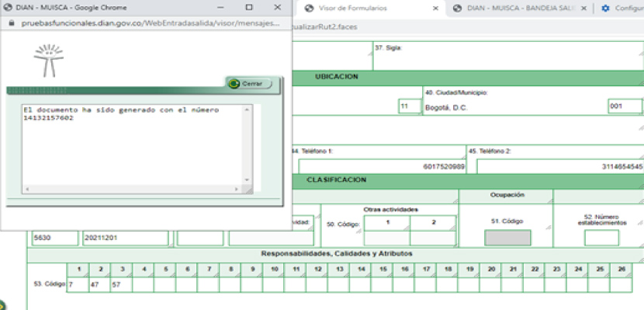The height and width of the screenshot is (310, 644).
Task: Click the Número establecimientos field
Action: [601, 238]
